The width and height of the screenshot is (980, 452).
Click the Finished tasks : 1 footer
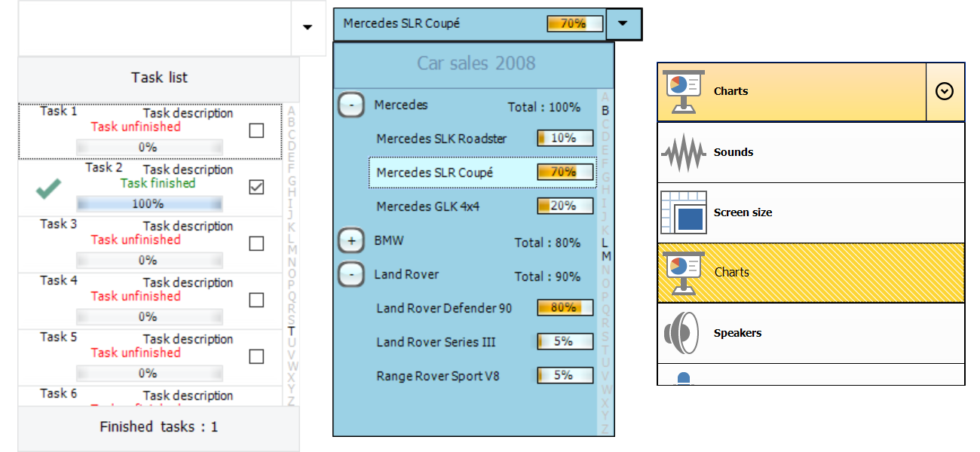[159, 427]
